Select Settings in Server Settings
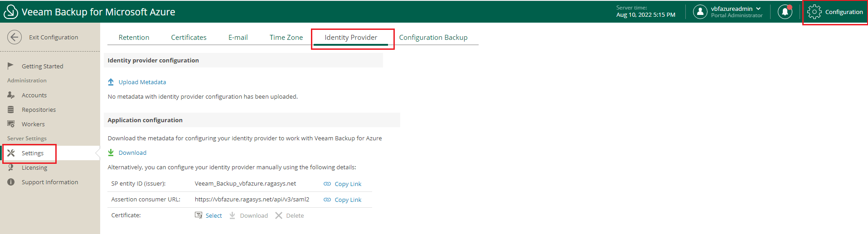The height and width of the screenshot is (234, 868). coord(33,153)
